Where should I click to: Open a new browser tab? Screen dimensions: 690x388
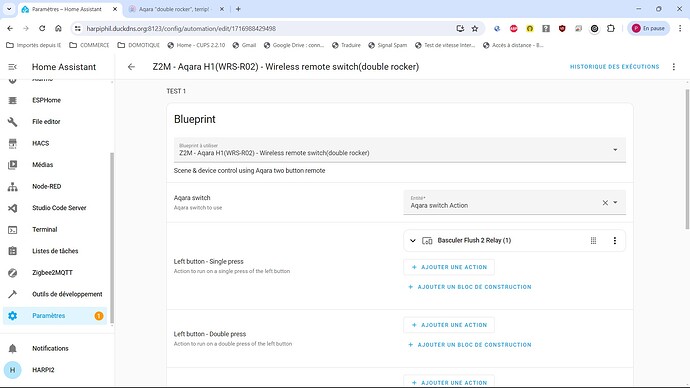tap(238, 9)
